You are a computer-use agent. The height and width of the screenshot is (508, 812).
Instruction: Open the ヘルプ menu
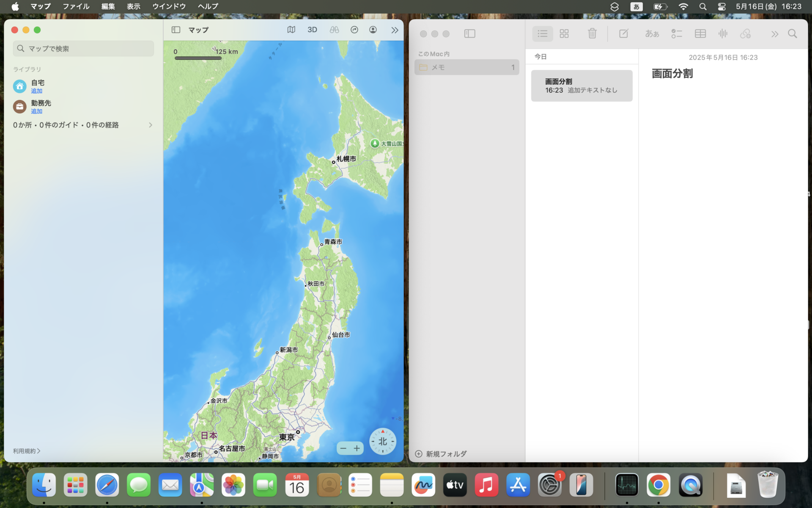point(208,6)
